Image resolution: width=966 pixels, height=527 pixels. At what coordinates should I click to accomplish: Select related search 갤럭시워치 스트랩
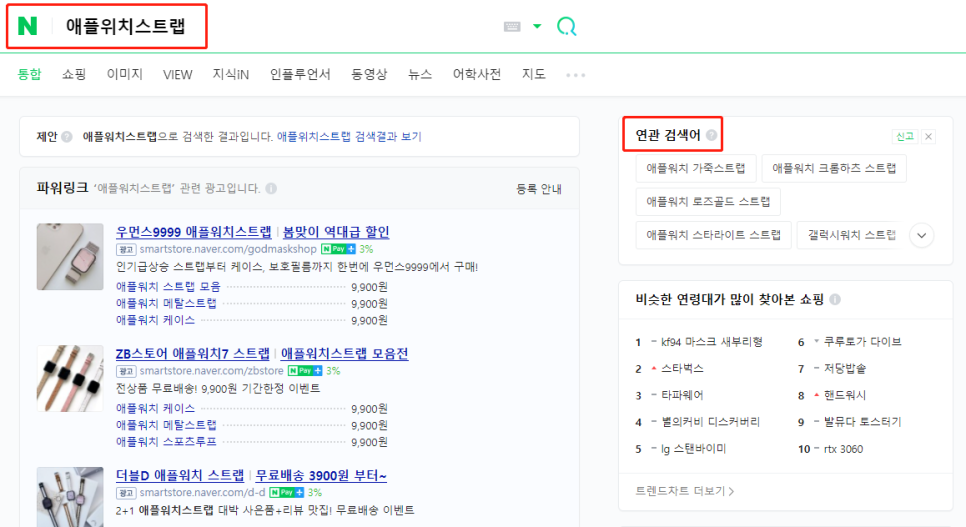[x=851, y=235]
